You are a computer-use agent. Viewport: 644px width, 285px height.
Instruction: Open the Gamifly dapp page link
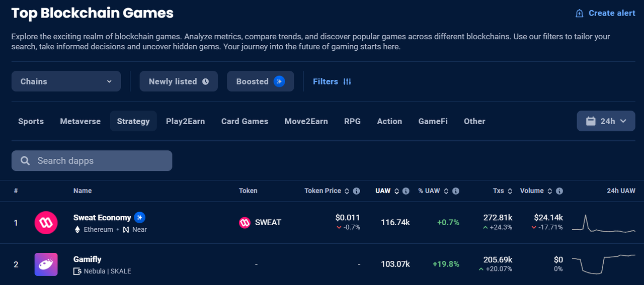(88, 259)
